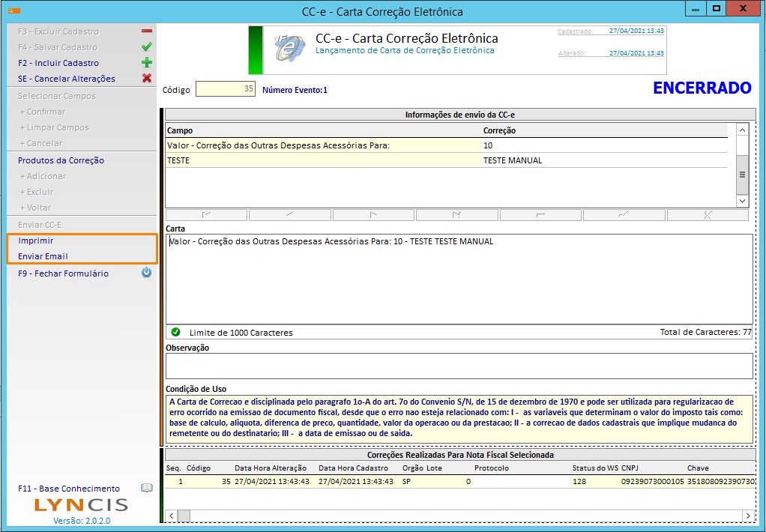Click the green checkmark Salvar Cadastro icon
Viewport: 766px width, 532px height.
click(147, 47)
